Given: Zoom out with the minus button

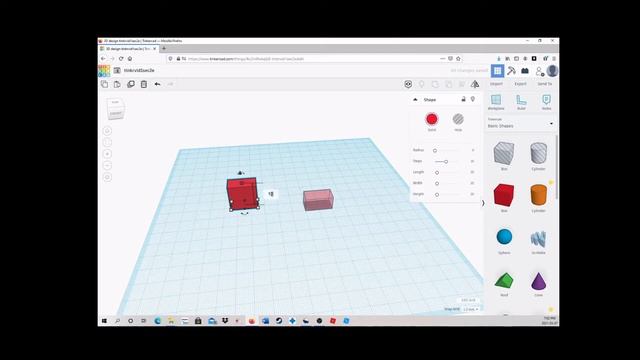Looking at the screenshot, I should 107,165.
